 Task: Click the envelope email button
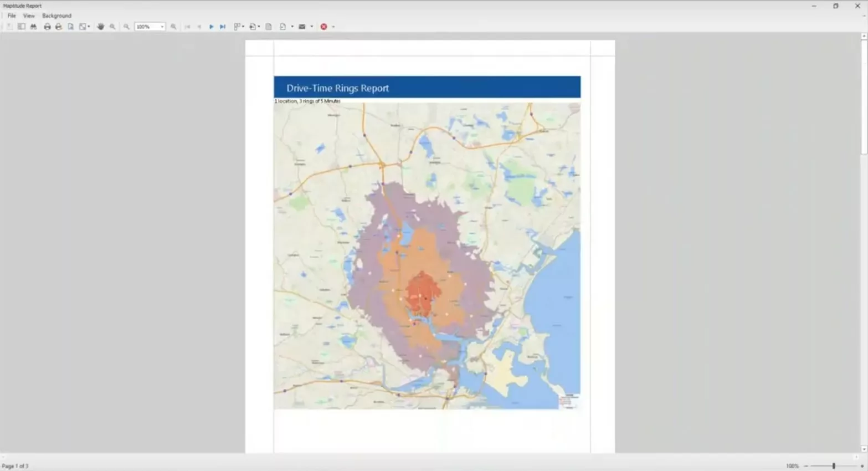[x=302, y=27]
